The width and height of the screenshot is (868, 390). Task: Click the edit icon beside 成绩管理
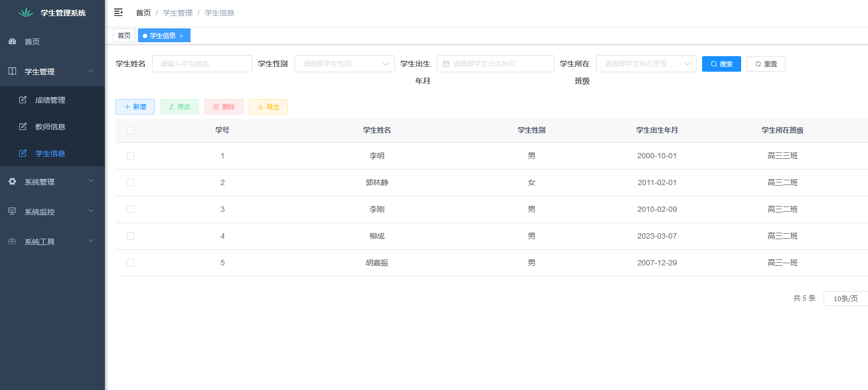[x=23, y=100]
